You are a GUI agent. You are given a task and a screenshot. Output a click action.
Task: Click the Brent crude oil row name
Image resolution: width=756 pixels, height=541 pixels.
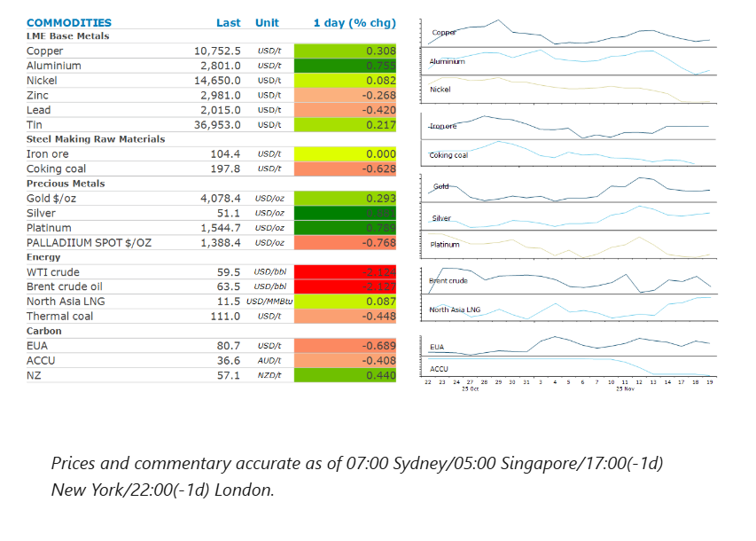pyautogui.click(x=65, y=286)
